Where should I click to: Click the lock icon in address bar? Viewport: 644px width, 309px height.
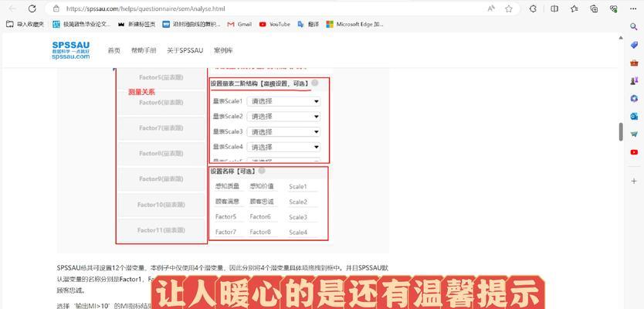56,8
